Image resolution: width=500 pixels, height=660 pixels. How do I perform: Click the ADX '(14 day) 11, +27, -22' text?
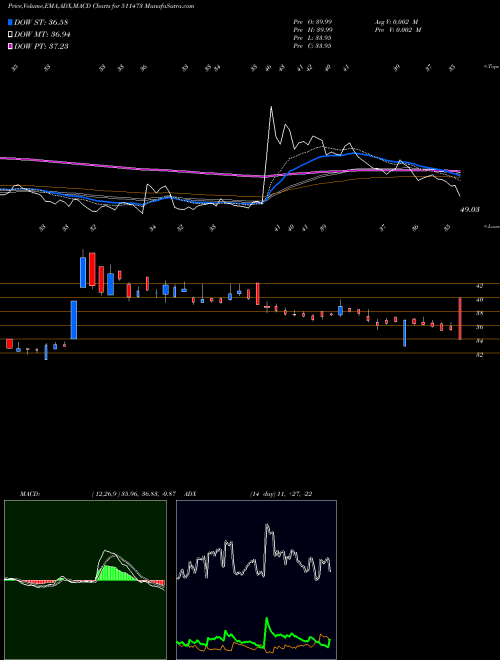click(281, 494)
